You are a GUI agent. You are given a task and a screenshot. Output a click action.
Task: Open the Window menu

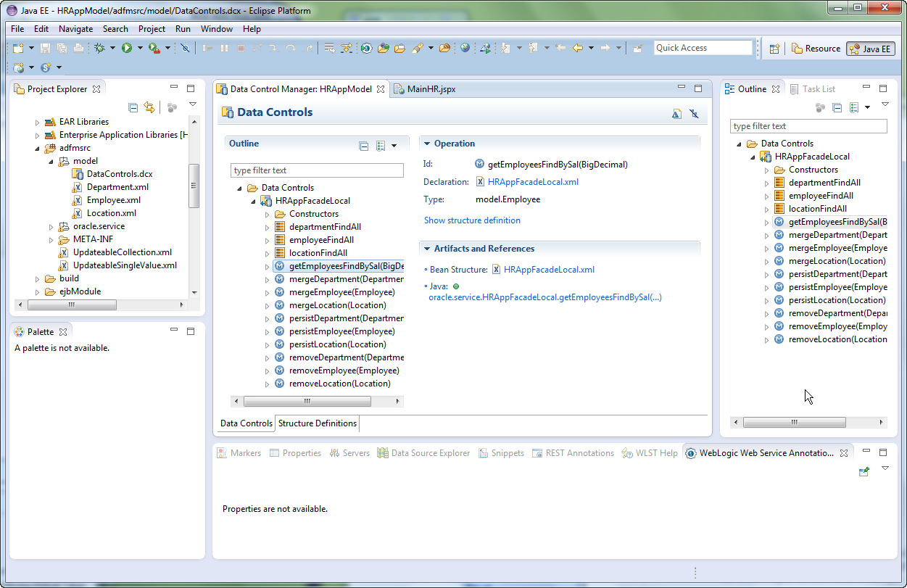(217, 29)
